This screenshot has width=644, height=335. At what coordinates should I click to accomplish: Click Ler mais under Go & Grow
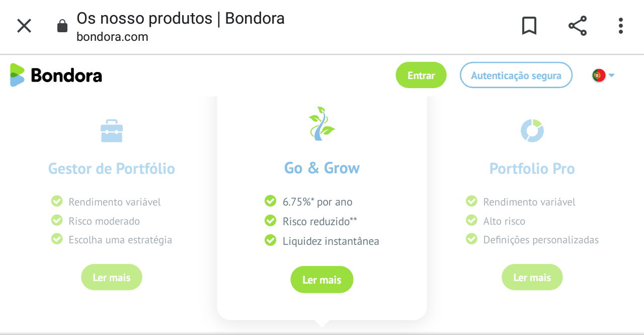click(x=322, y=280)
